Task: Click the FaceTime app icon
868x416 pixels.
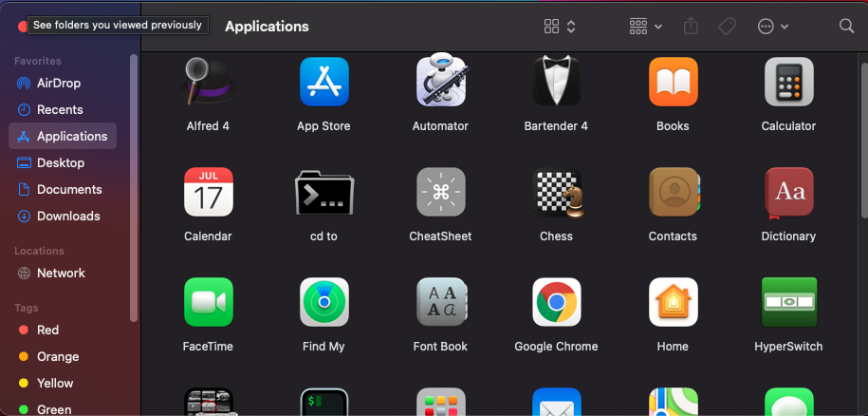Action: 208,302
